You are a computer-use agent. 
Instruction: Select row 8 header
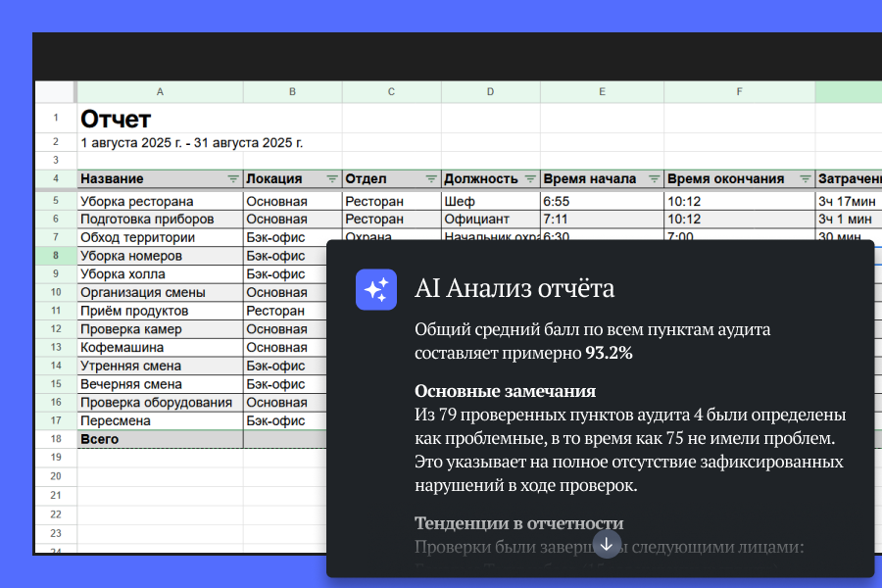(55, 256)
